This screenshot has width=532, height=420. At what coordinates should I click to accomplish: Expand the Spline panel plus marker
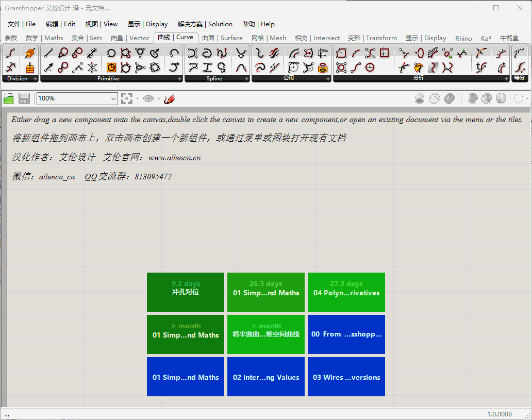(246, 79)
